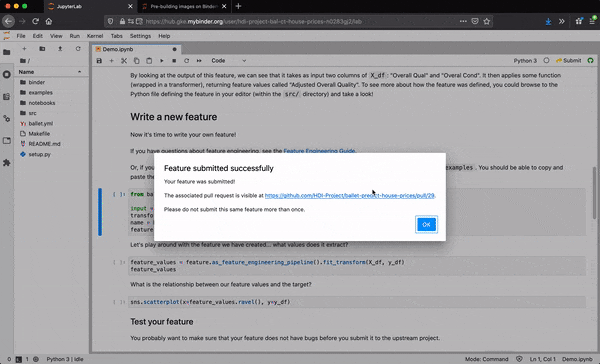Create a new folder icon
600x364 pixels.
42,49
